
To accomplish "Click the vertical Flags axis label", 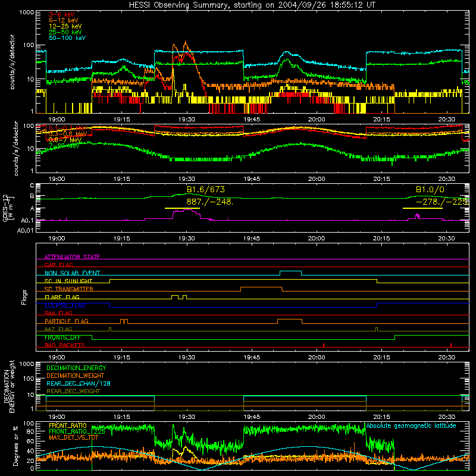I will pos(24,297).
